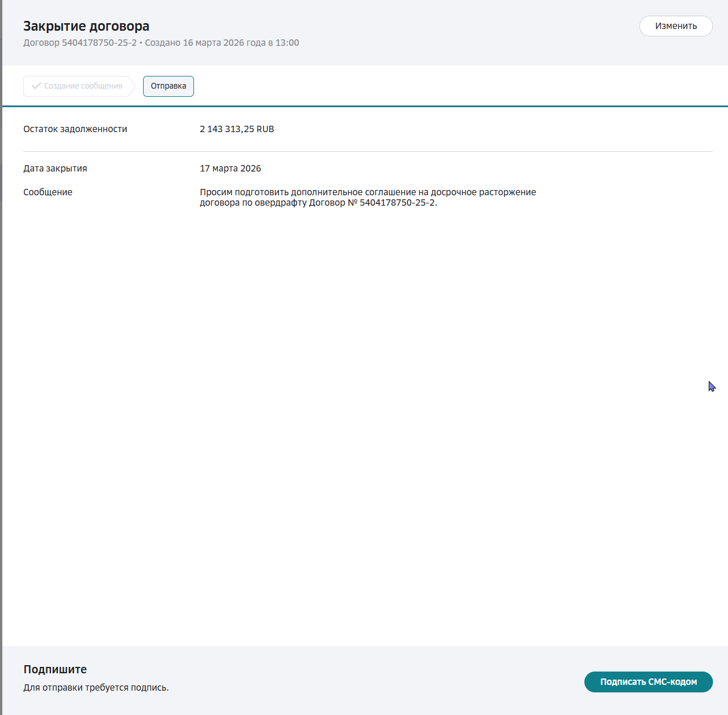
Task: Click the Остаток задолженности label
Action: point(75,129)
